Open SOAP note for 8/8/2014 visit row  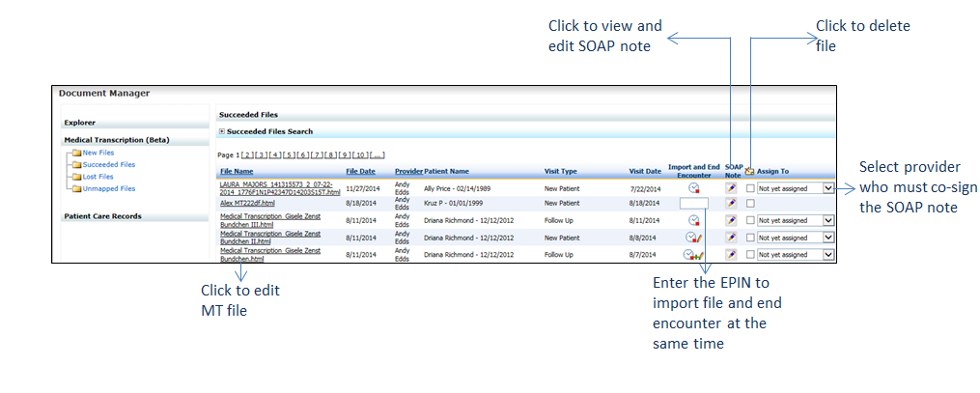731,238
